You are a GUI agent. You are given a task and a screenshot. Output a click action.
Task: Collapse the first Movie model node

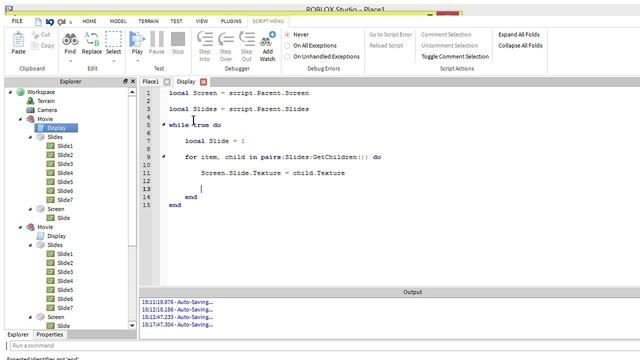coord(20,119)
